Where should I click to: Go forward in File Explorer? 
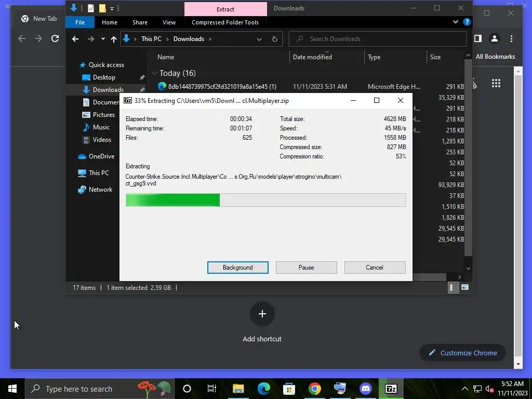90,39
